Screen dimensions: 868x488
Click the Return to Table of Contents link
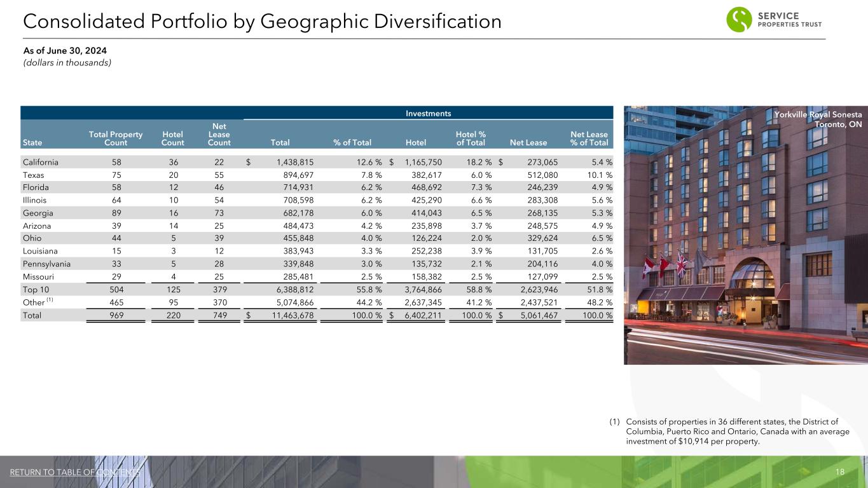tap(76, 473)
